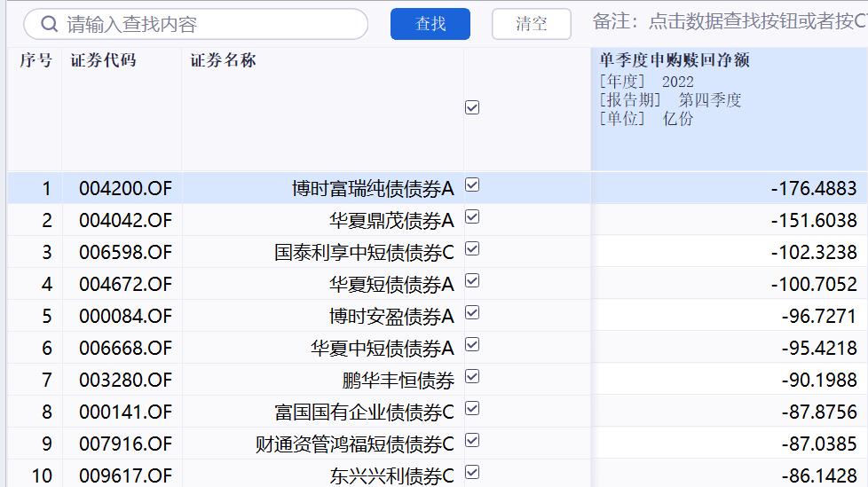Click fund name 国泰利享中短债债券C

[364, 252]
